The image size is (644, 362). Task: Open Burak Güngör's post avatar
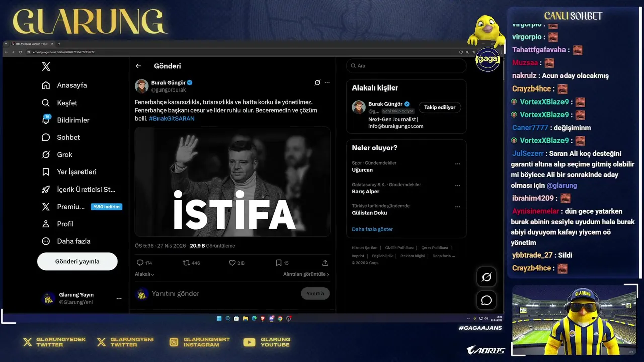(141, 86)
